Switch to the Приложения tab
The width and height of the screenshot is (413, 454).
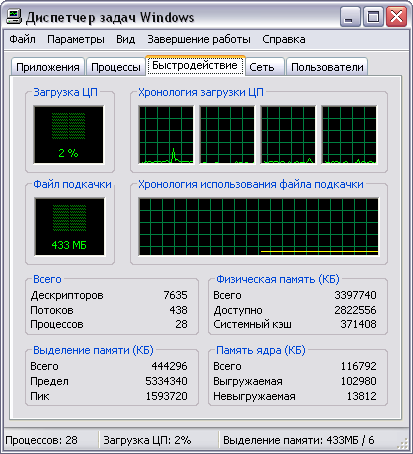[48, 67]
